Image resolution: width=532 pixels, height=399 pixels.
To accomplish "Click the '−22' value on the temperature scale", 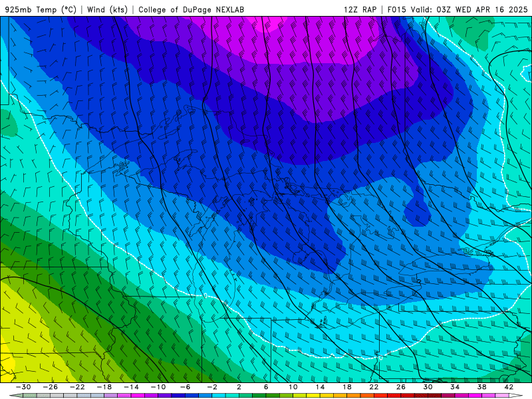I will coord(77,387).
